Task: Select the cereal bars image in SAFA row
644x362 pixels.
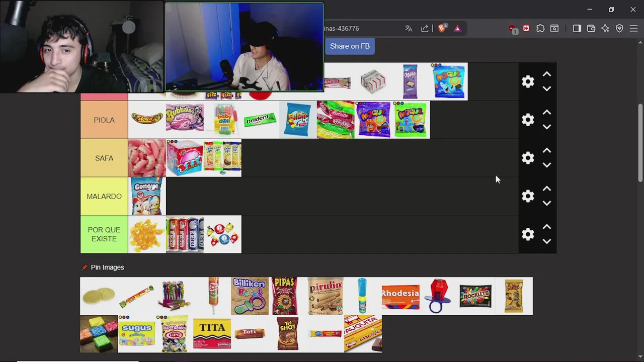Action: point(222,158)
